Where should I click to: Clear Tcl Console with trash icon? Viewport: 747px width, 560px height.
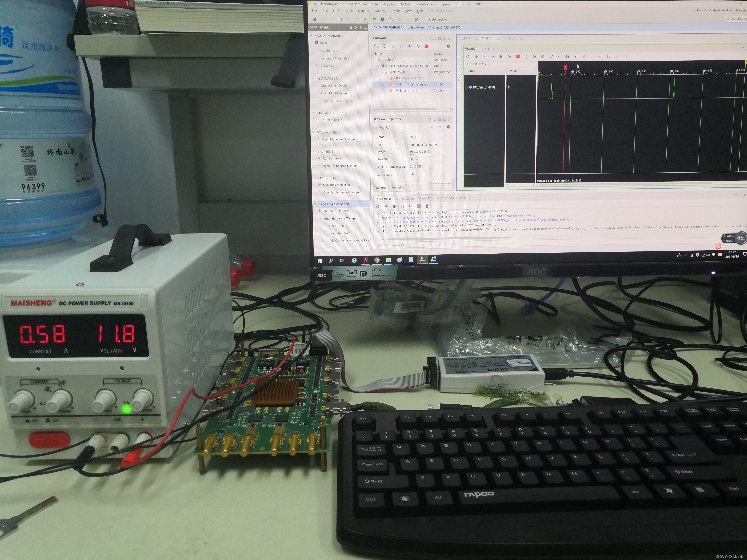(427, 206)
